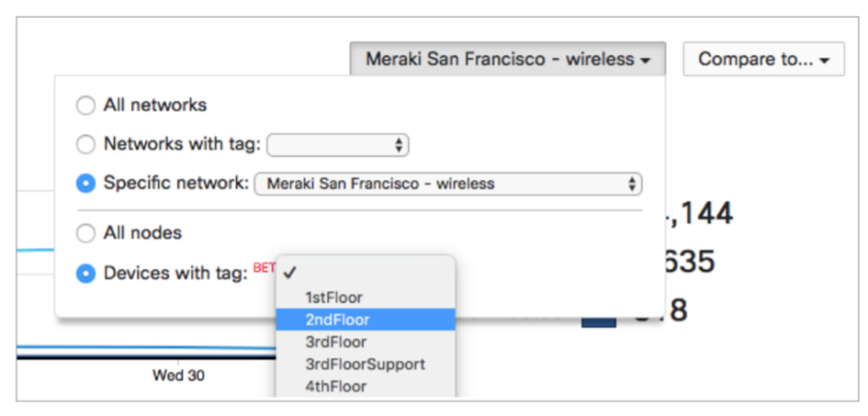Click the red BETA label
The width and height of the screenshot is (868, 416).
(x=264, y=268)
